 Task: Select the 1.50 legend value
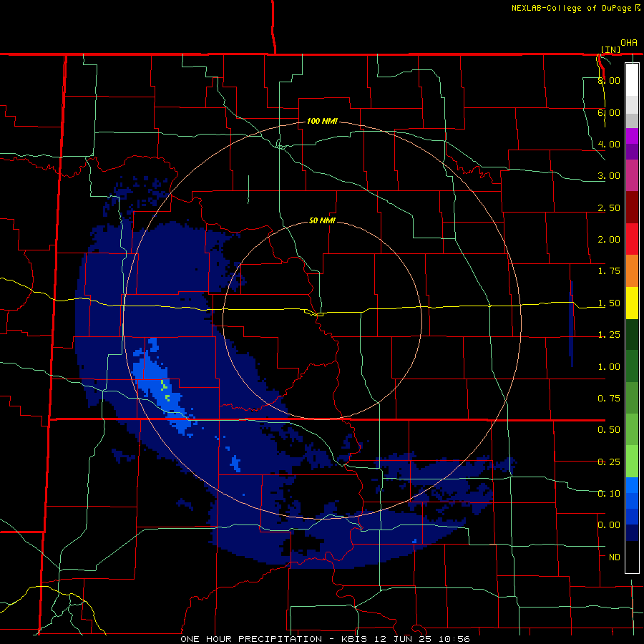tap(609, 303)
